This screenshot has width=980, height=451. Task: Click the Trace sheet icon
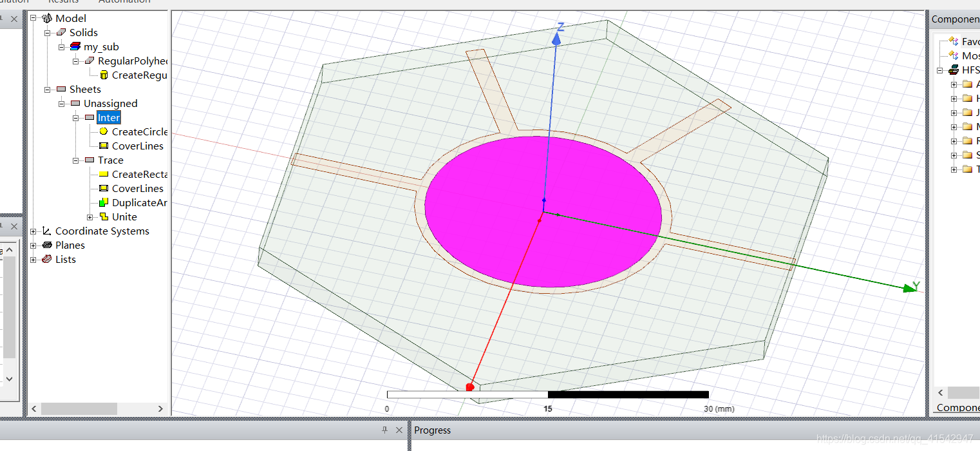(90, 160)
